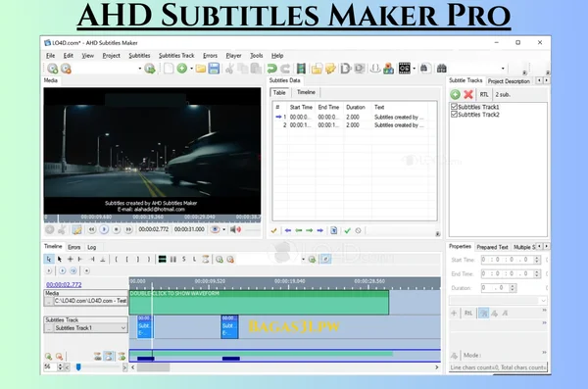The width and height of the screenshot is (588, 389).
Task: Switch to the Project Description tab
Action: (x=509, y=81)
